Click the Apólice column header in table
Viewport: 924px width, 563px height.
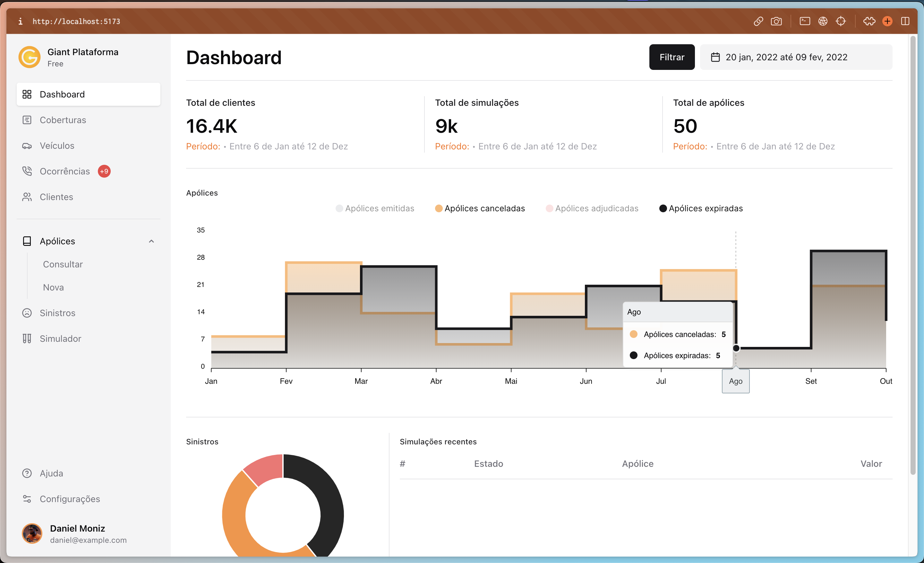[637, 464]
